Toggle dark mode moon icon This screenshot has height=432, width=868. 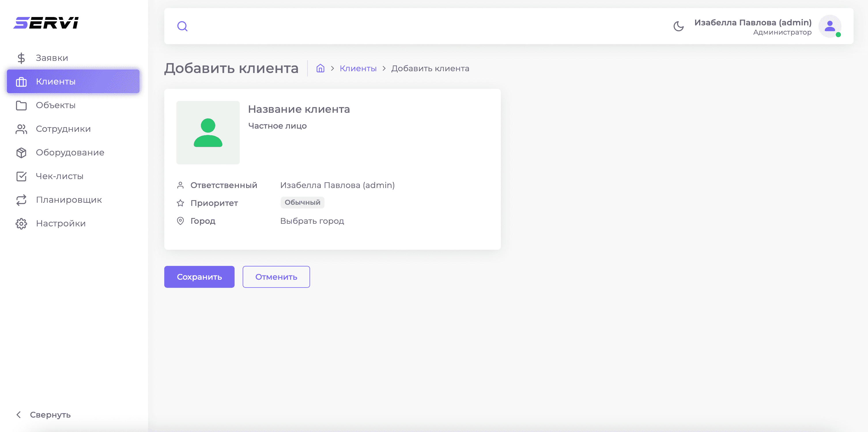678,26
